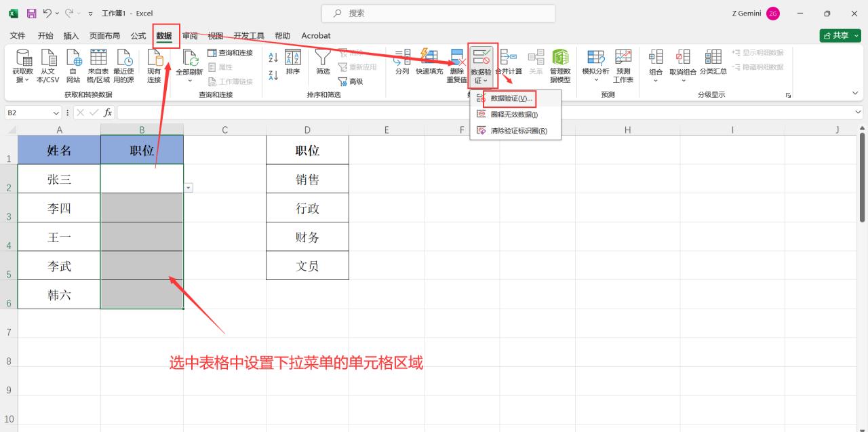Switch to the 插入 tab

pyautogui.click(x=71, y=36)
